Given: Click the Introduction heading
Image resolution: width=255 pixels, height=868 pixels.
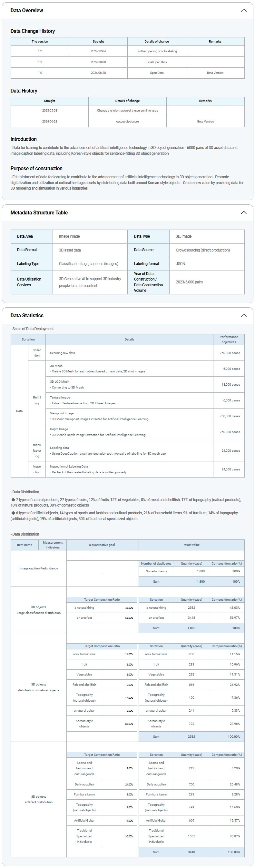Looking at the screenshot, I should (x=24, y=139).
